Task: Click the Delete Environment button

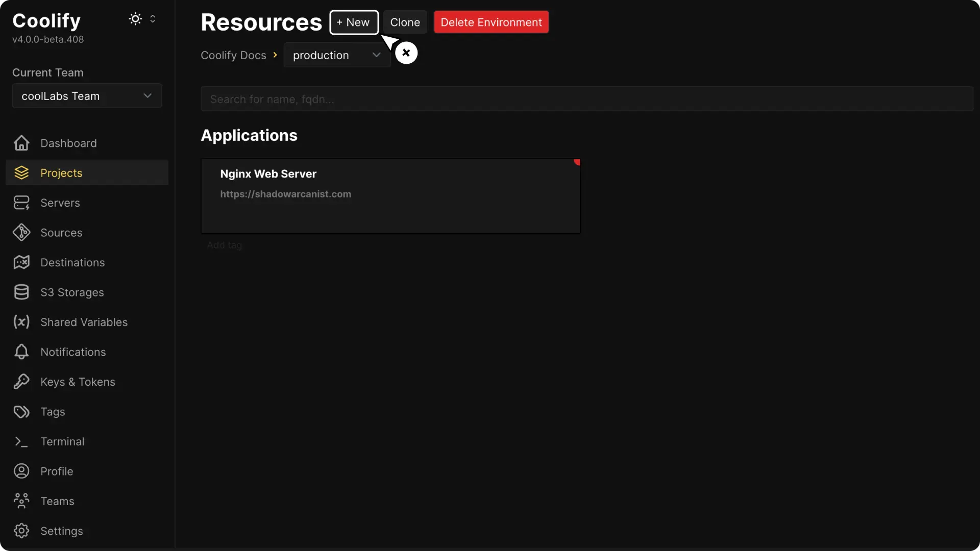Action: 491,22
